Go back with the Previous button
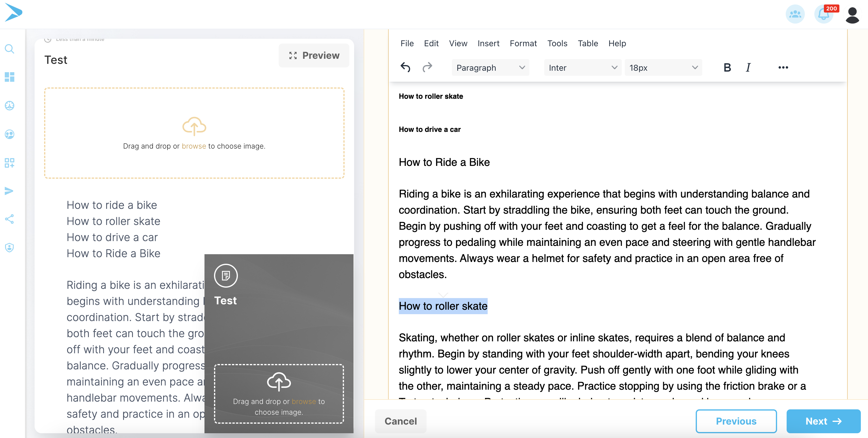 (736, 421)
